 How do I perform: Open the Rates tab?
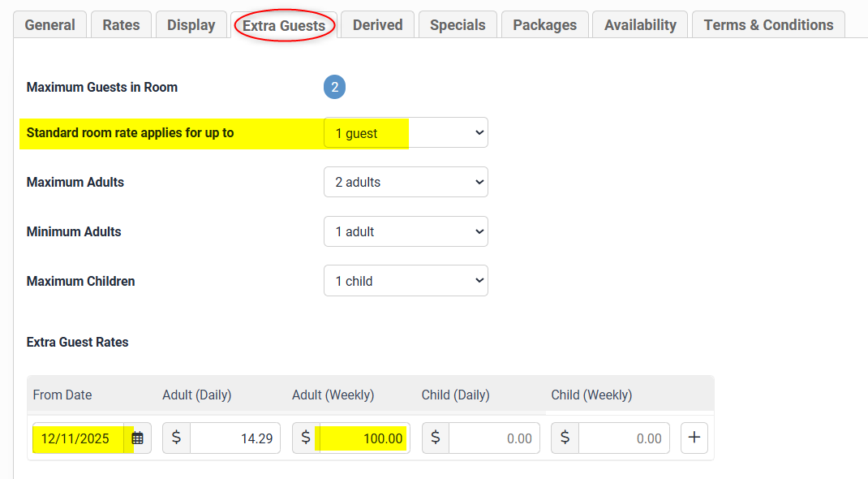(x=120, y=25)
